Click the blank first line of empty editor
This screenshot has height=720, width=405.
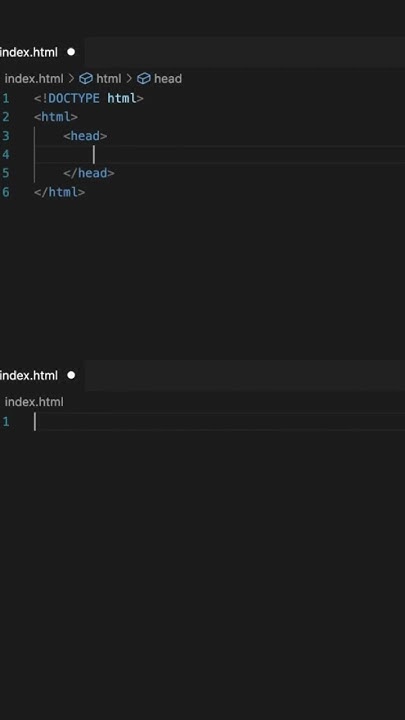219,422
